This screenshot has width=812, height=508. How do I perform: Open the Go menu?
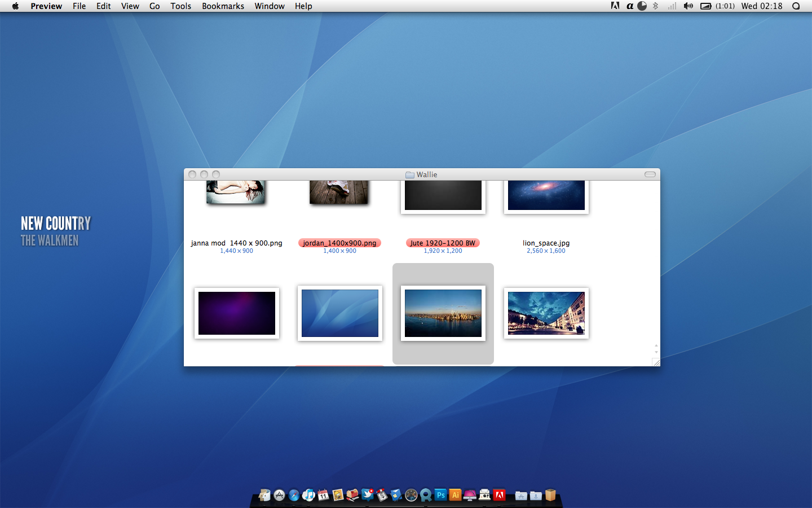(155, 6)
